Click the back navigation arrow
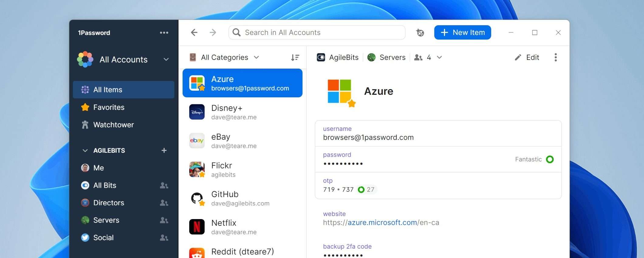 [x=194, y=33]
